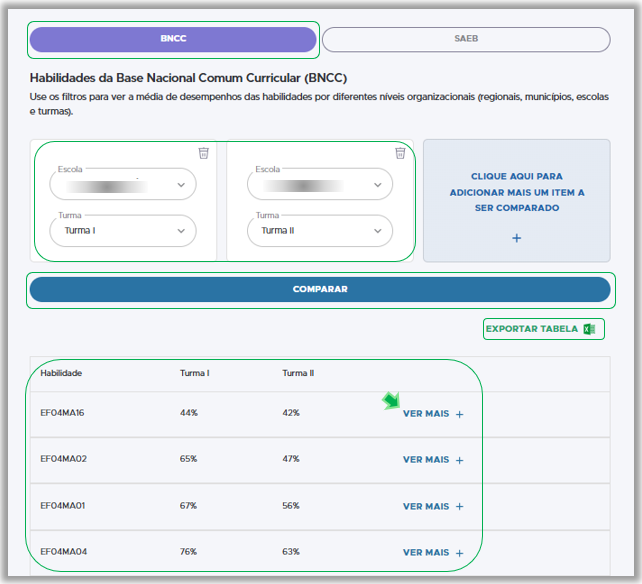Viewport: 642px width, 584px height.
Task: Switch to the SAEB tab
Action: click(x=466, y=39)
